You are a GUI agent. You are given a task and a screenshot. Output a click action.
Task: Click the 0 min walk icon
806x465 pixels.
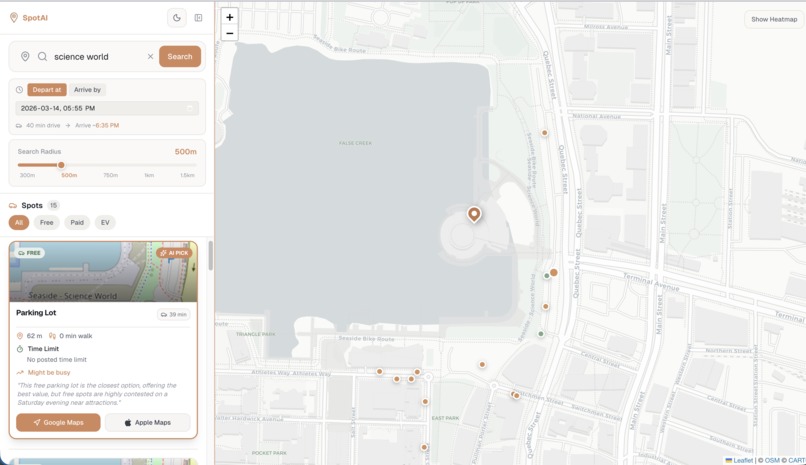click(x=52, y=336)
